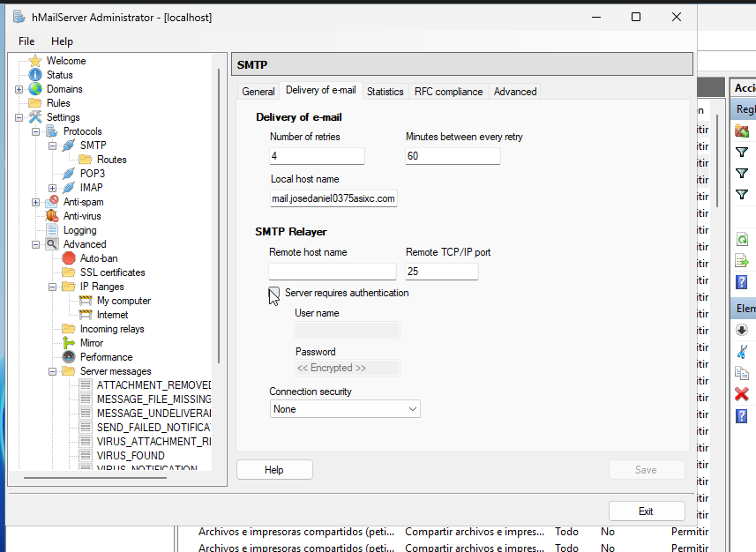This screenshot has height=552, width=756.
Task: Click the Internet barrier icon
Action: click(86, 315)
